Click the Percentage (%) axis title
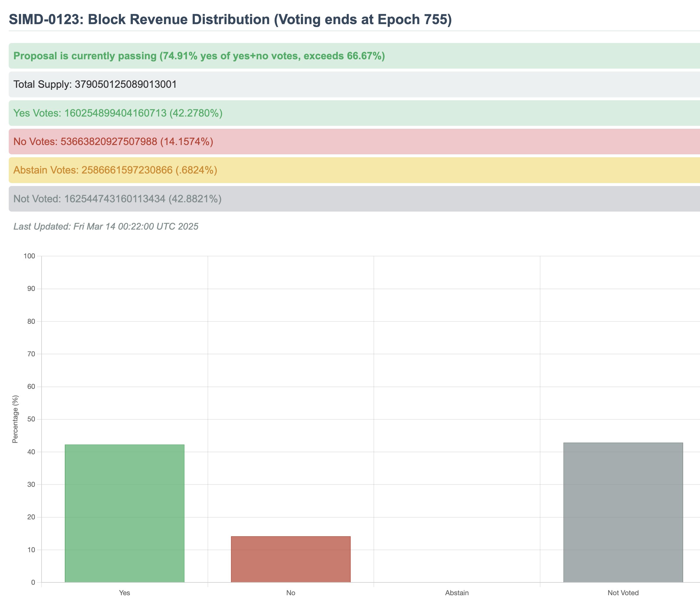The width and height of the screenshot is (700, 608). (15, 419)
